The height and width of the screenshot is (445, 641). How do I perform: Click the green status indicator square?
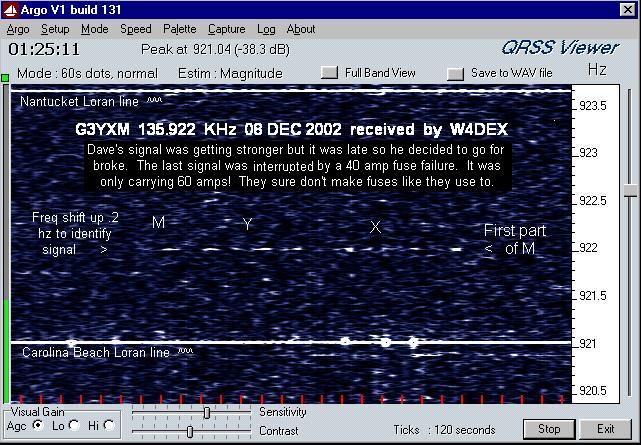(x=5, y=77)
